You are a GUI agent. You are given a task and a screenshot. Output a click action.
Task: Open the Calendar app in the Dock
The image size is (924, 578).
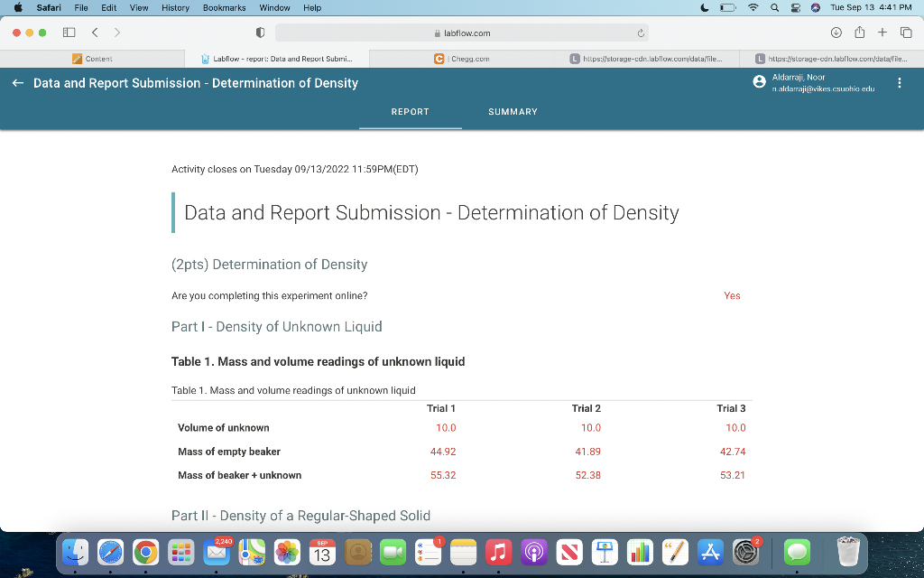coord(322,552)
